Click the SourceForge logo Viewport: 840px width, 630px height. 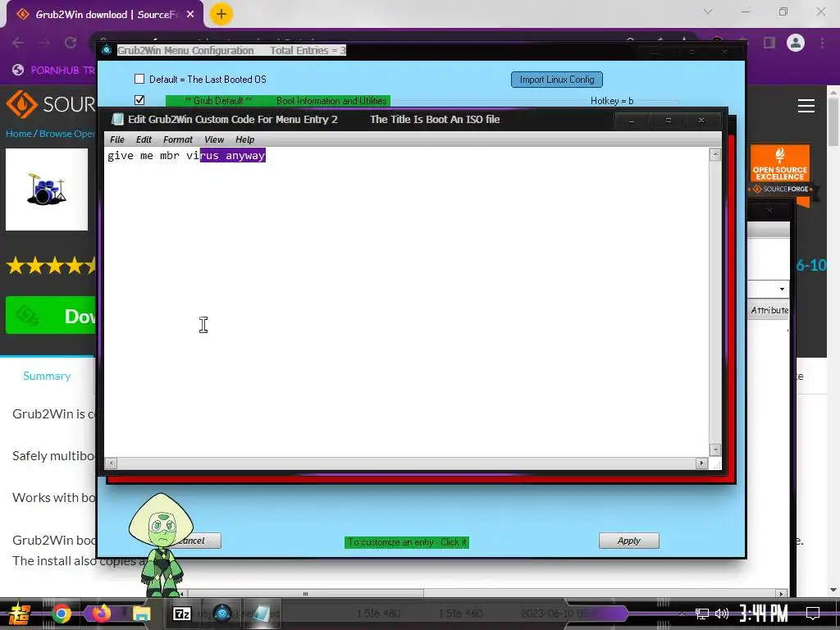[x=50, y=104]
